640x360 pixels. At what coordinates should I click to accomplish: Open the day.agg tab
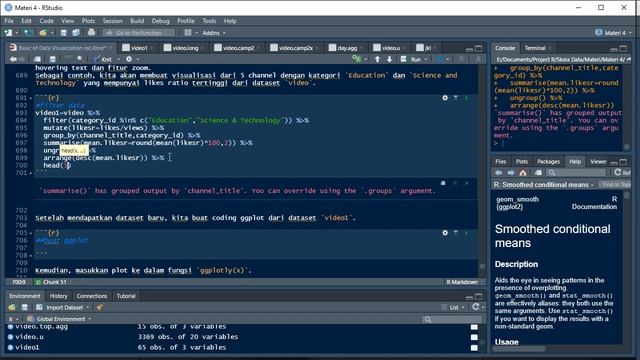tap(347, 48)
